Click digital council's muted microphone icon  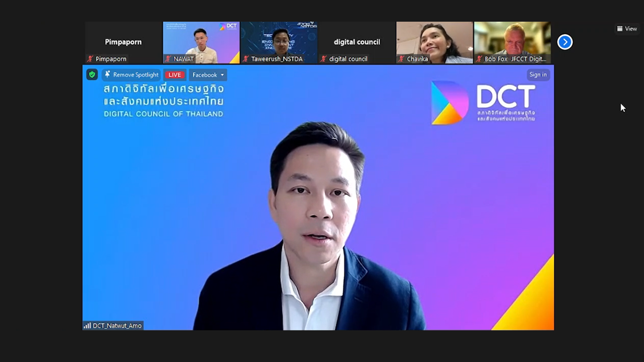(324, 59)
